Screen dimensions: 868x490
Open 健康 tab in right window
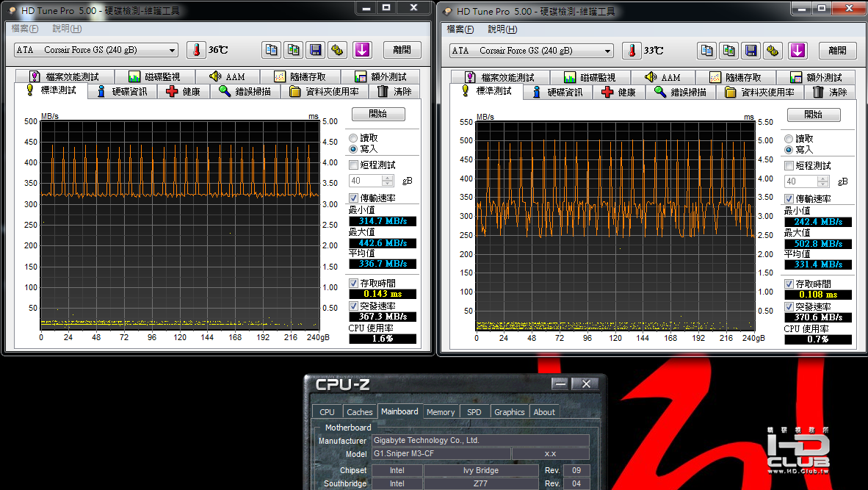(620, 92)
